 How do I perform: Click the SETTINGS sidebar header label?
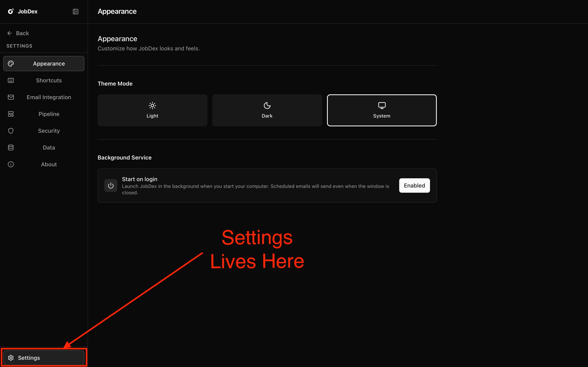click(x=19, y=46)
